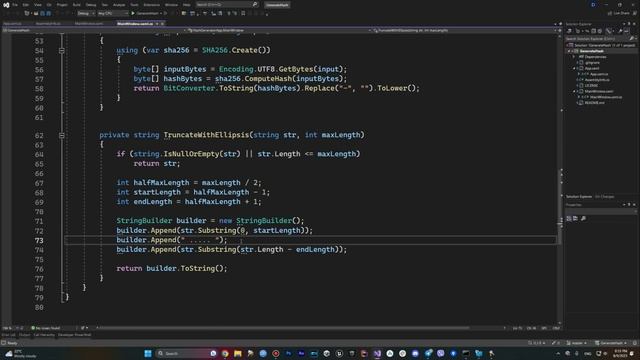Viewport: 640px width, 360px height.
Task: Click the Property Pages wrench icon in Properties
Action: (583, 218)
